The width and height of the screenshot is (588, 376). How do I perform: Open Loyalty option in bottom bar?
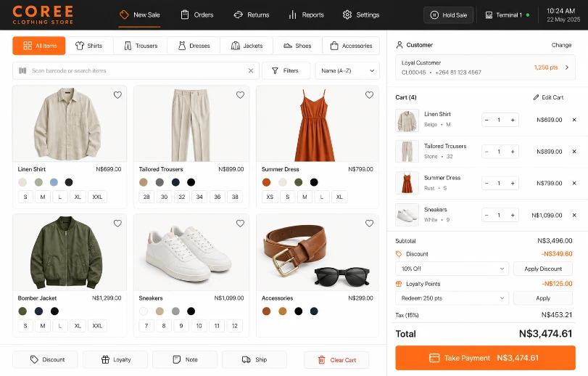[115, 359]
